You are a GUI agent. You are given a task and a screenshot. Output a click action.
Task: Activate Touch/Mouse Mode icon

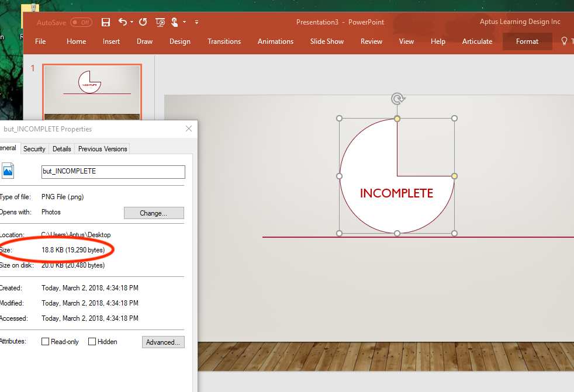174,22
